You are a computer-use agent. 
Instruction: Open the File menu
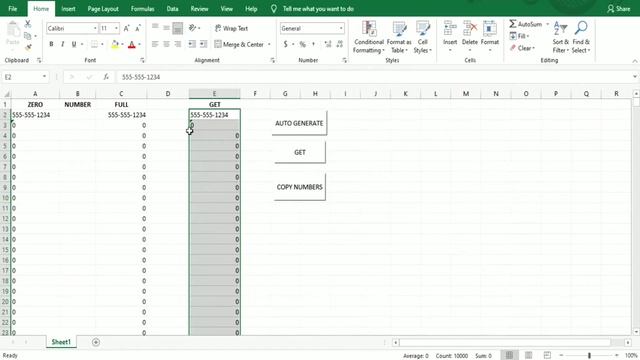coord(13,9)
